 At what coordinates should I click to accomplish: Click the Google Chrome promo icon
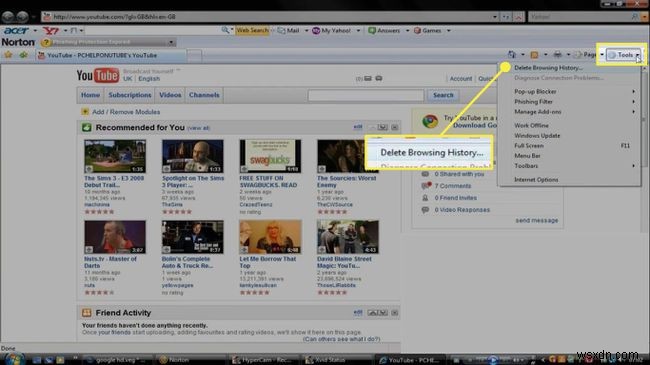(430, 121)
